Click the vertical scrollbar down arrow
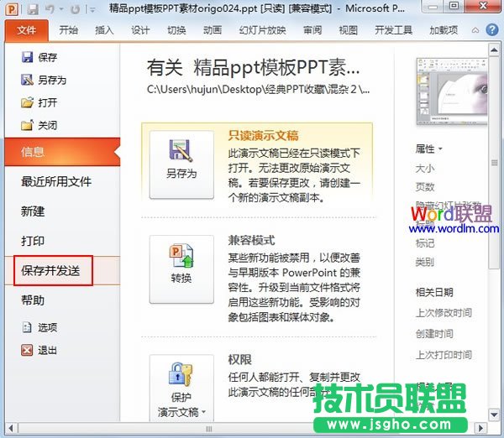Image resolution: width=504 pixels, height=438 pixels. click(x=494, y=415)
